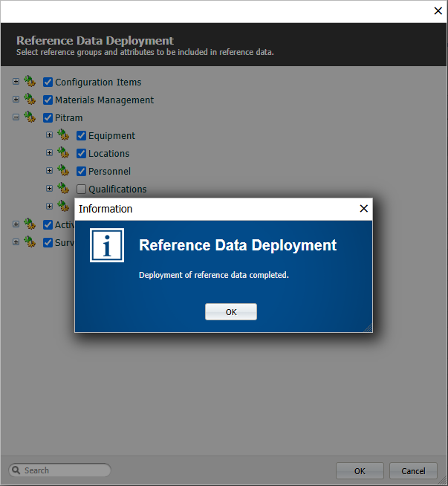Image resolution: width=448 pixels, height=486 pixels.
Task: Click the Configuration Items group icon
Action: coord(30,82)
